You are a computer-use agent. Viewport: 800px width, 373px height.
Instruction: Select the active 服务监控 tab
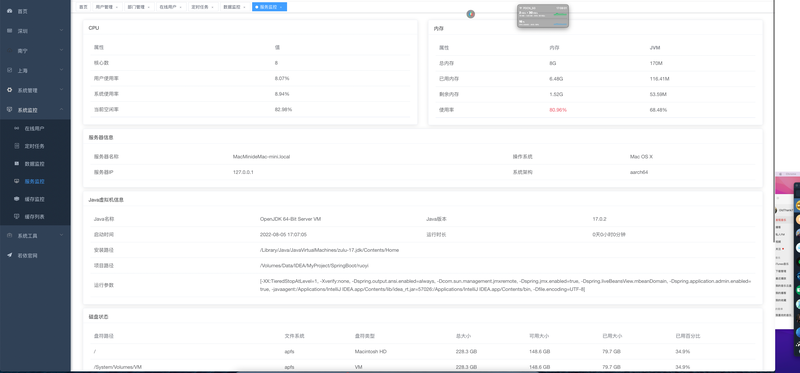coord(269,7)
